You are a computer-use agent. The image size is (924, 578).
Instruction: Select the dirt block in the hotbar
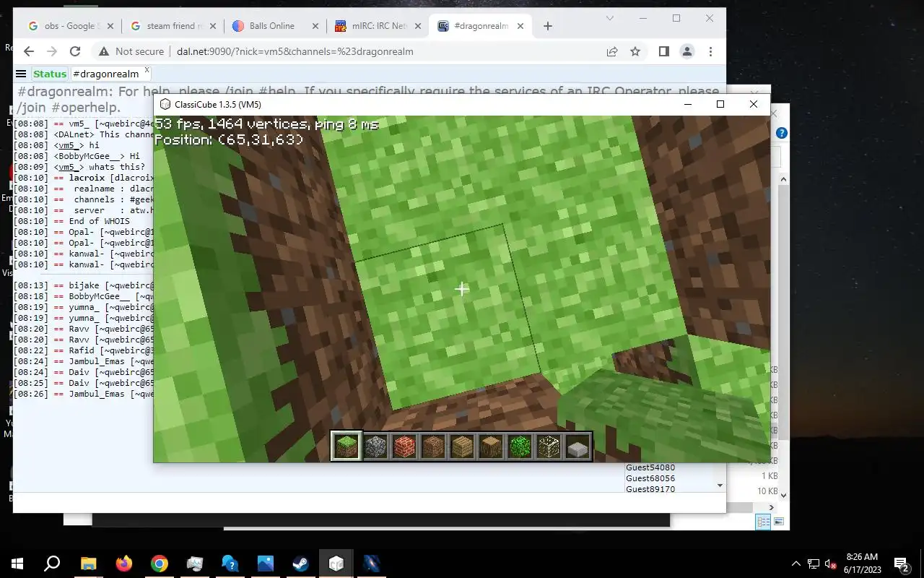click(x=433, y=447)
